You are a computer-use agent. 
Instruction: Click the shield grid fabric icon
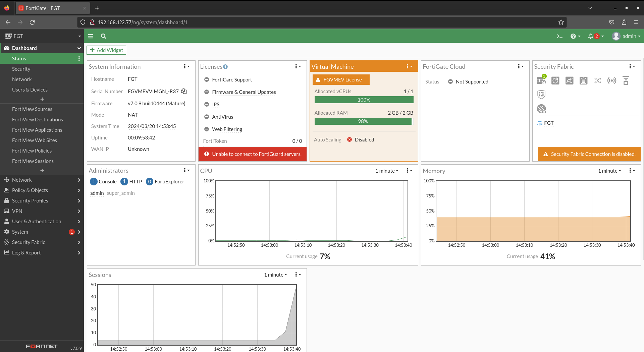point(541,95)
